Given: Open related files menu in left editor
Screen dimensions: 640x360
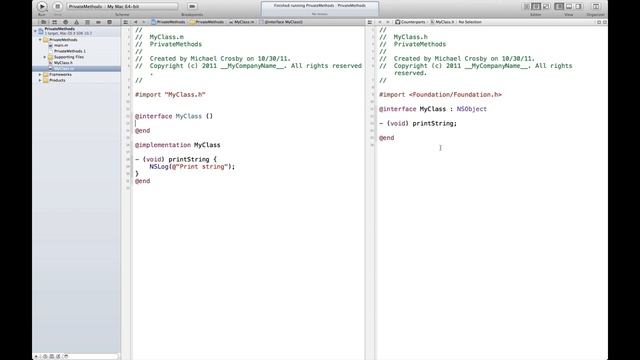Looking at the screenshot, I should point(126,22).
